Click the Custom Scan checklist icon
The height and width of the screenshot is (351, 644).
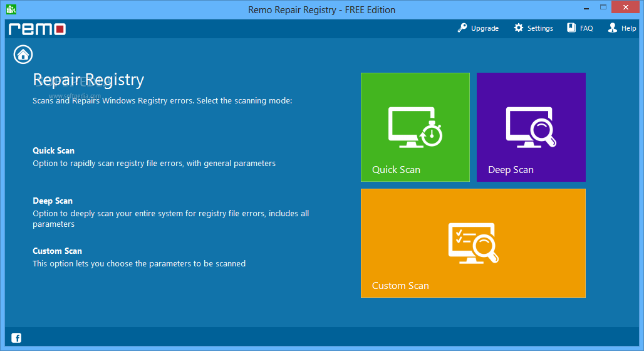(x=473, y=243)
